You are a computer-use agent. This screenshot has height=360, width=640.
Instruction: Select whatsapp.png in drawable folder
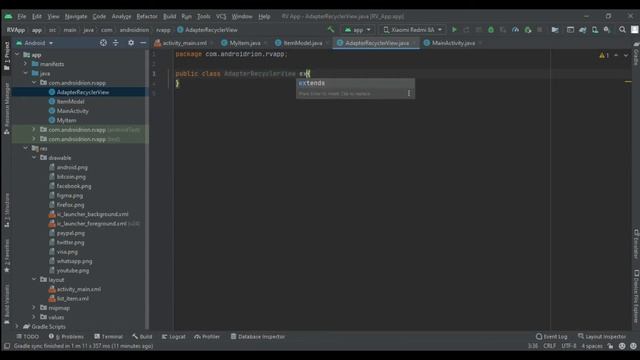pyautogui.click(x=74, y=261)
